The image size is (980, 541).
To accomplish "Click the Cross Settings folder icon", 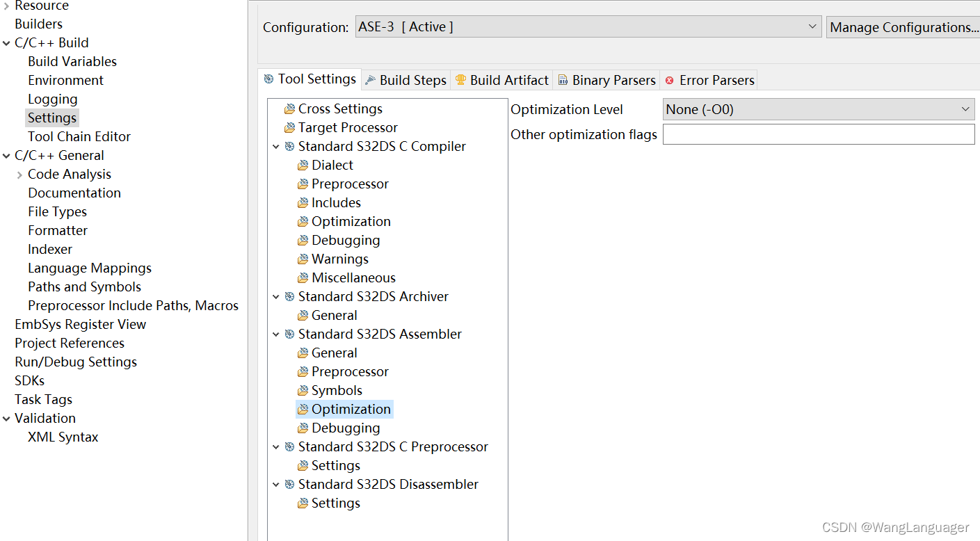I will 289,109.
